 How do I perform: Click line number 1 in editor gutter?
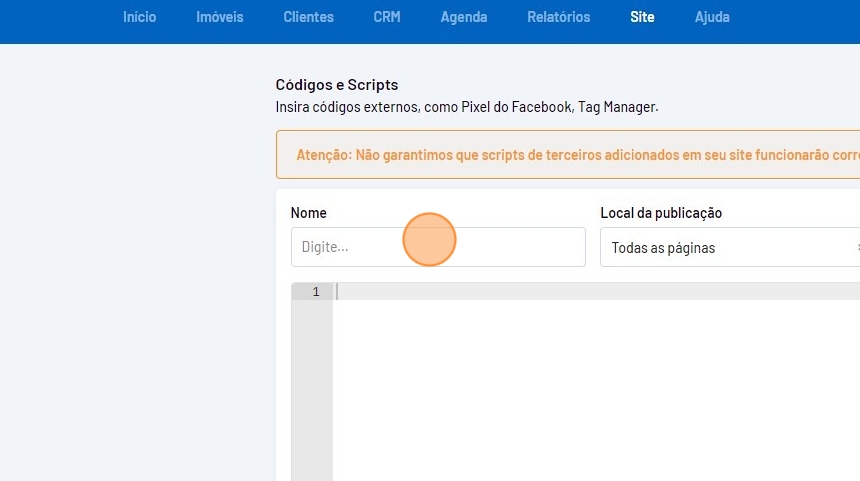coord(316,292)
